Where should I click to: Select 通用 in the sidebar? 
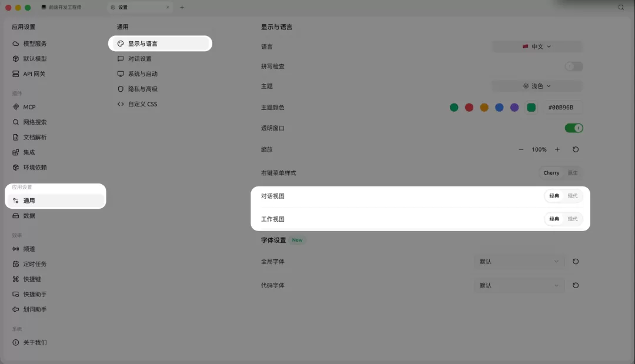55,201
